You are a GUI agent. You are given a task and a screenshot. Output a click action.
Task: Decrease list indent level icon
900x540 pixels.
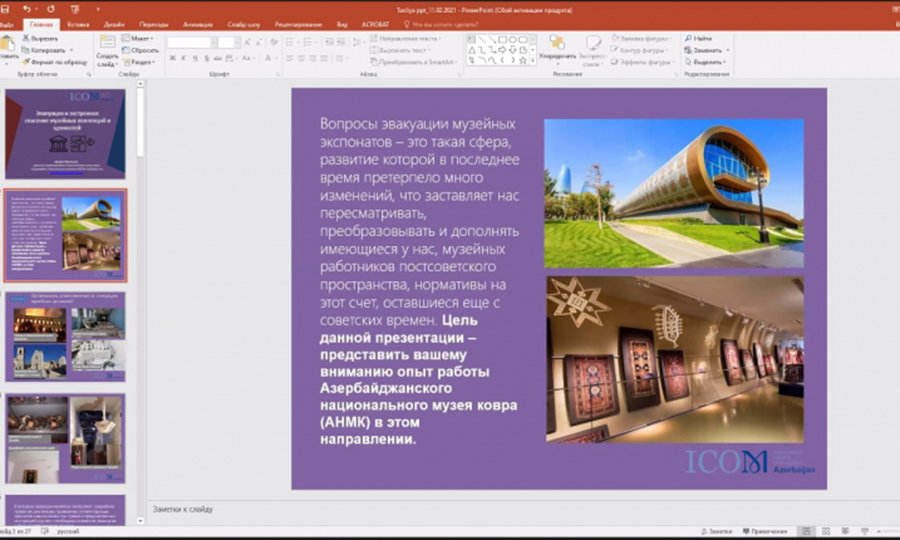[x=329, y=42]
